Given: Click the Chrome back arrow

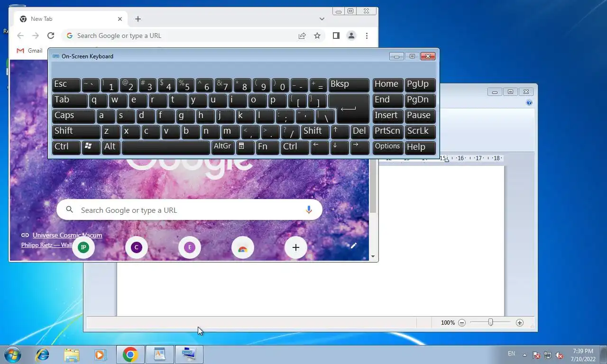Looking at the screenshot, I should [20, 36].
